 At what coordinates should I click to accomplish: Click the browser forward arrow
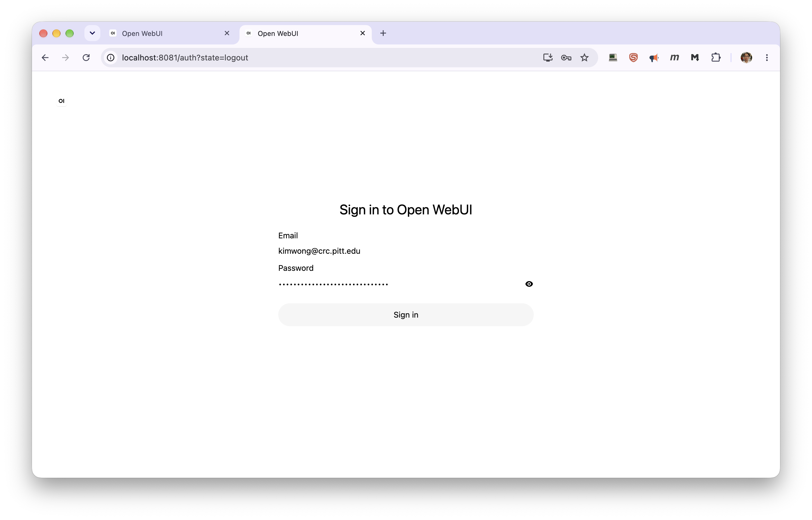click(x=66, y=58)
